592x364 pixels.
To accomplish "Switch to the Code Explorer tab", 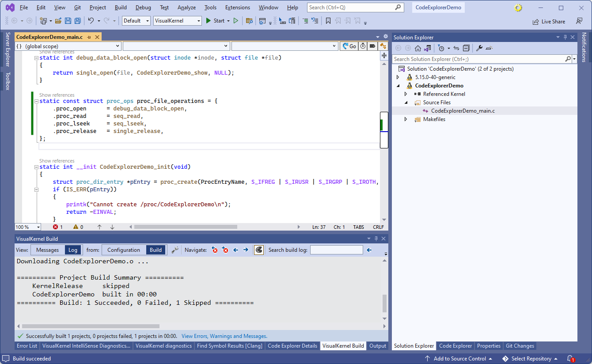I will [x=455, y=346].
